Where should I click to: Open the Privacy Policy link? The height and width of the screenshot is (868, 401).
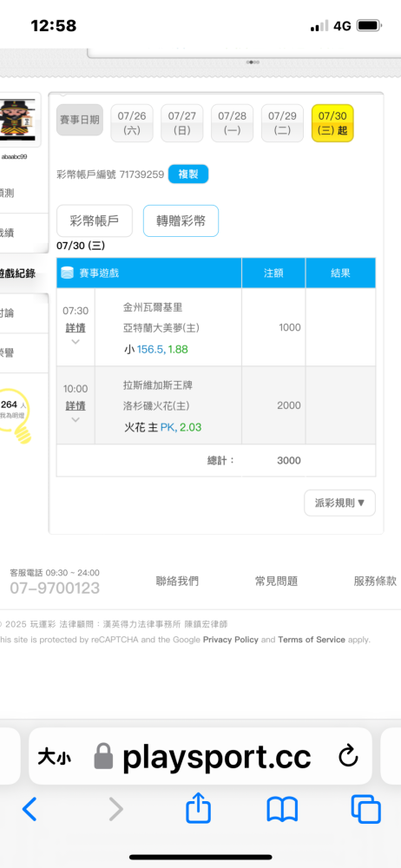230,640
